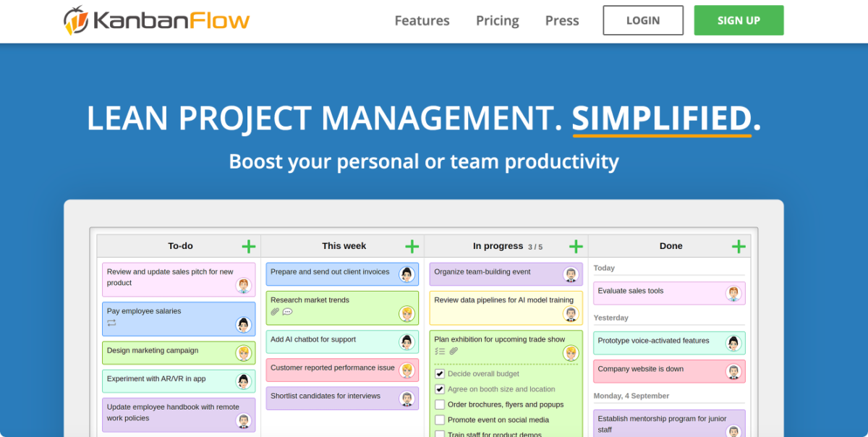Click the green SIGN UP button
The height and width of the screenshot is (437, 868).
[739, 20]
